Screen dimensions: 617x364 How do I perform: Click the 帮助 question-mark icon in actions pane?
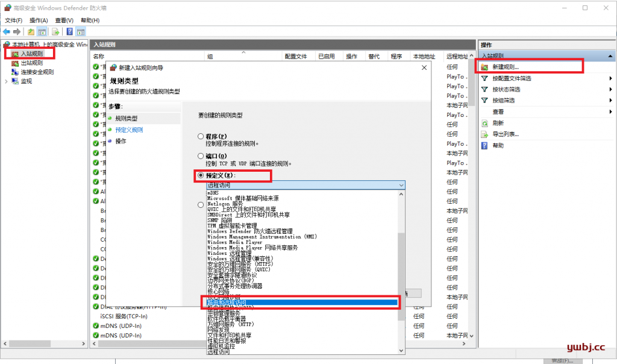click(484, 146)
